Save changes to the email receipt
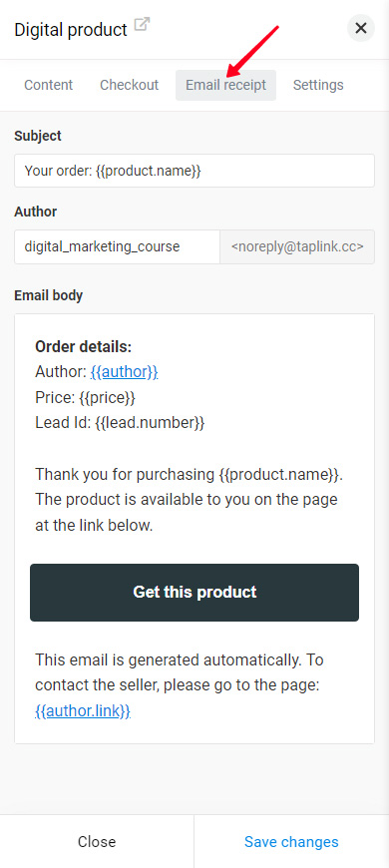This screenshot has width=389, height=868. coord(291,842)
